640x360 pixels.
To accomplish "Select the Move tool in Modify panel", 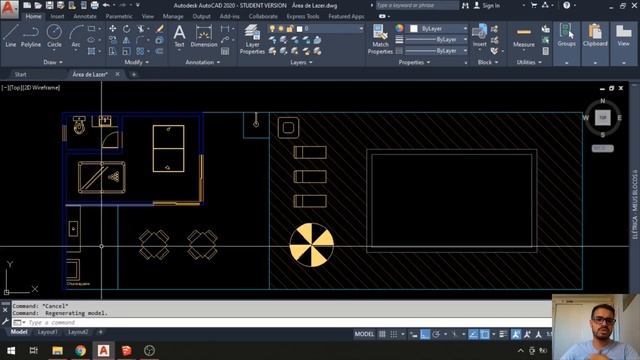I will coord(113,29).
